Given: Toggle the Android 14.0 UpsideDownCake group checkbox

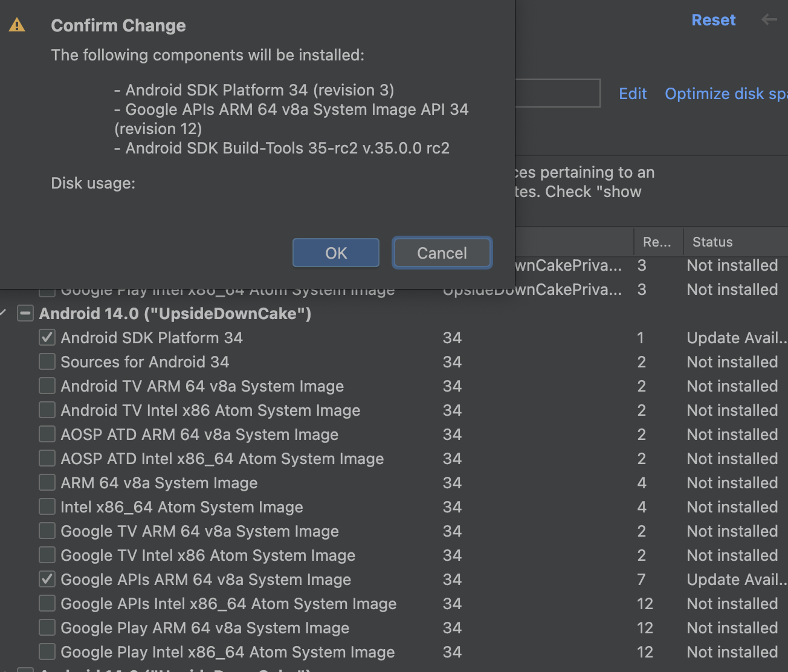Looking at the screenshot, I should pyautogui.click(x=25, y=313).
